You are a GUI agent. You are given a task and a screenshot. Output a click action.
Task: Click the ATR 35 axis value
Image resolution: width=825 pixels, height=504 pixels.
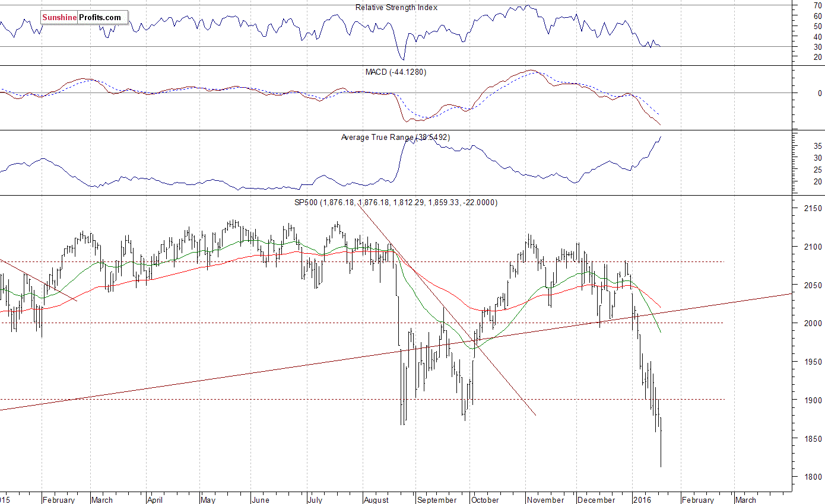pos(817,146)
